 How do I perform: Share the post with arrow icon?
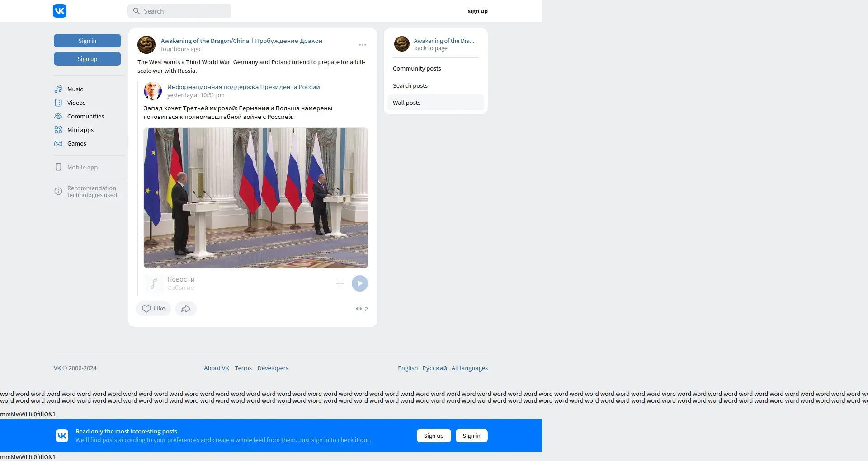(x=186, y=309)
